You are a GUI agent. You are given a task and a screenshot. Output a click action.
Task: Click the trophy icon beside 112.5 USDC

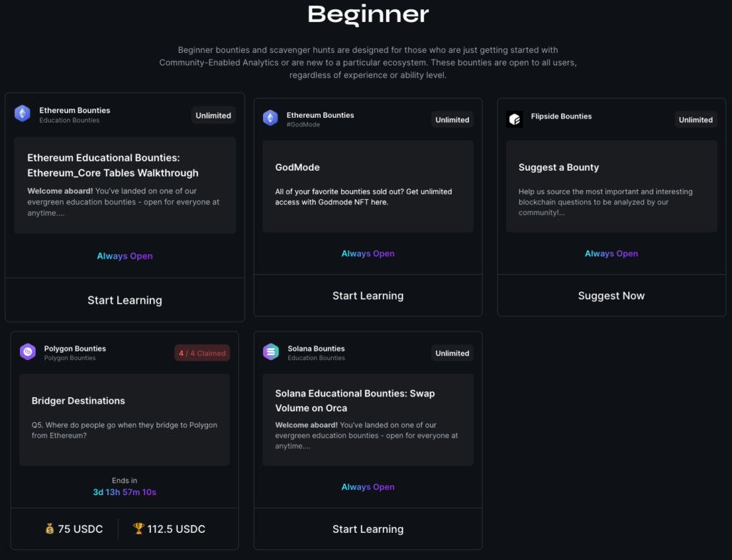(139, 529)
